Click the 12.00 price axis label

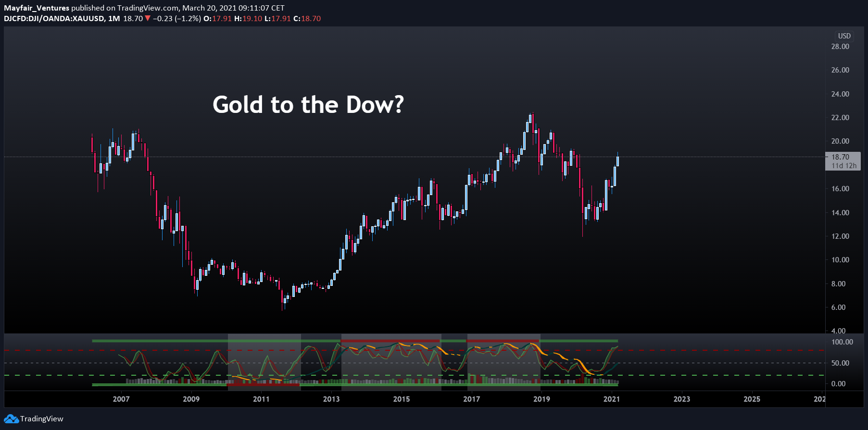point(840,236)
